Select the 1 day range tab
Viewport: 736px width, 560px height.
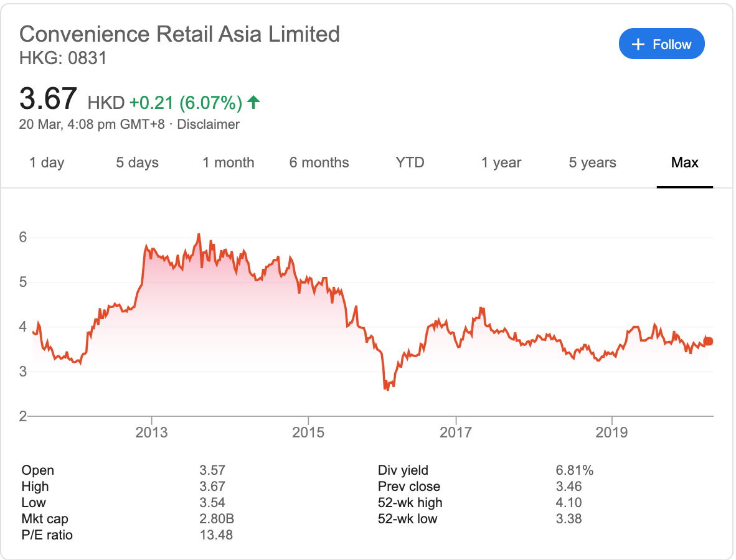[47, 163]
